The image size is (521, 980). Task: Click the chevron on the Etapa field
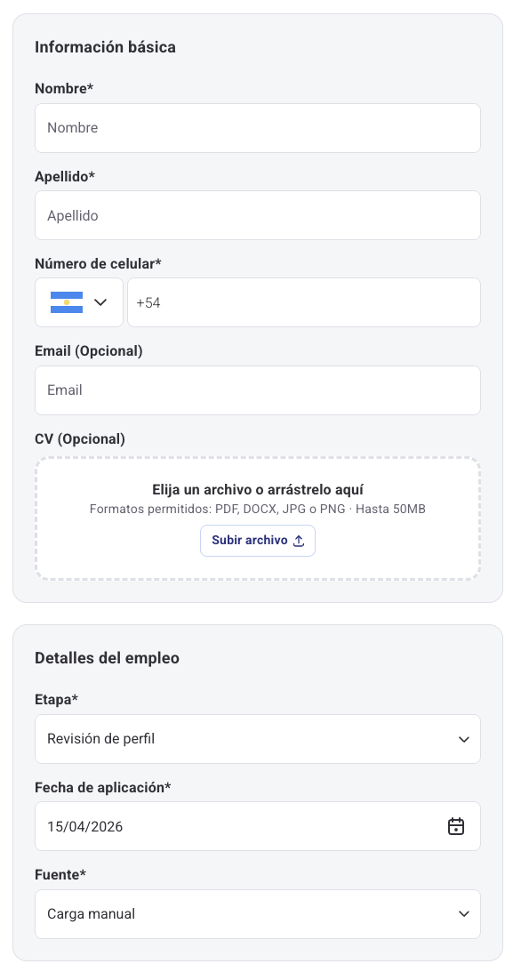click(x=463, y=738)
